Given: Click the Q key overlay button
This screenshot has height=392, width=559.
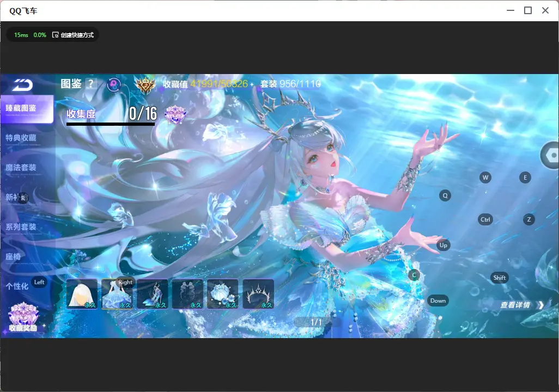Looking at the screenshot, I should [x=445, y=195].
